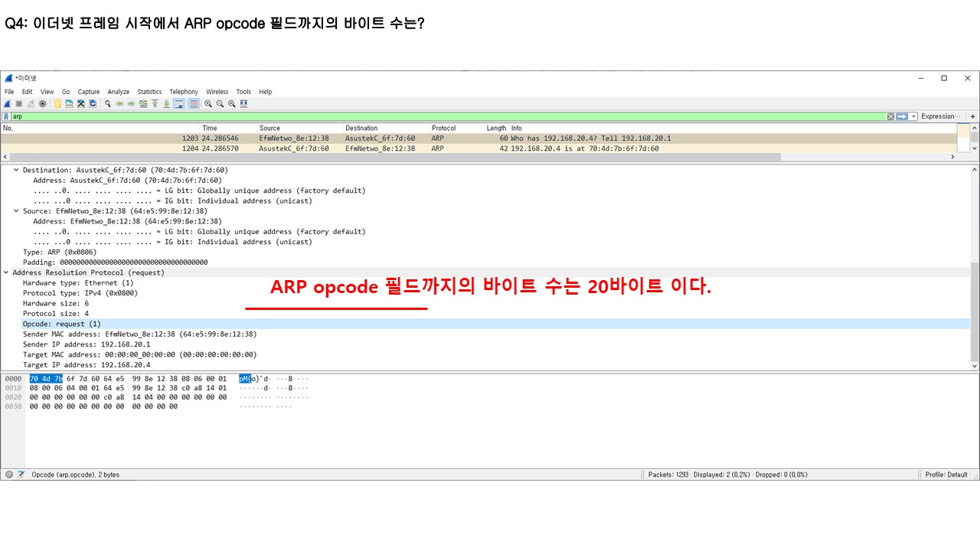
Task: Save this capture file
Action: 69,103
